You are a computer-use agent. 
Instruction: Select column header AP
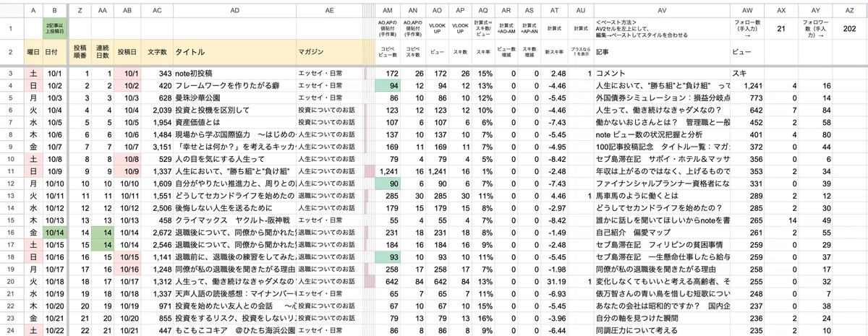460,11
